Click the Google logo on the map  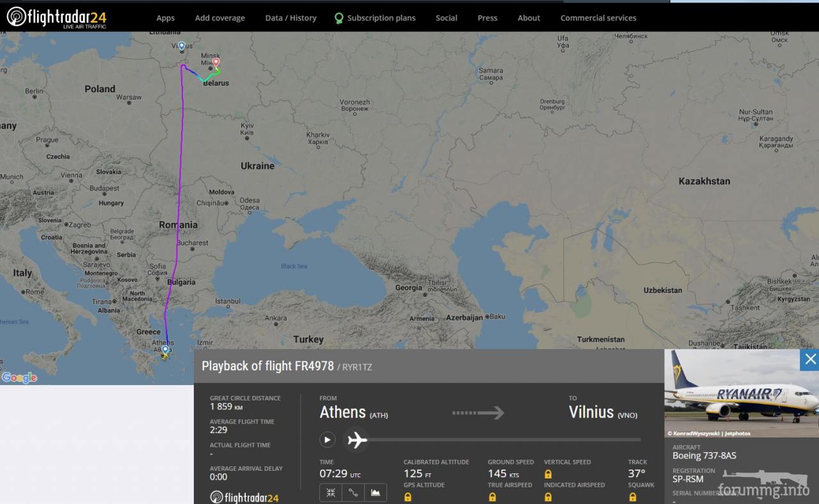click(19, 378)
